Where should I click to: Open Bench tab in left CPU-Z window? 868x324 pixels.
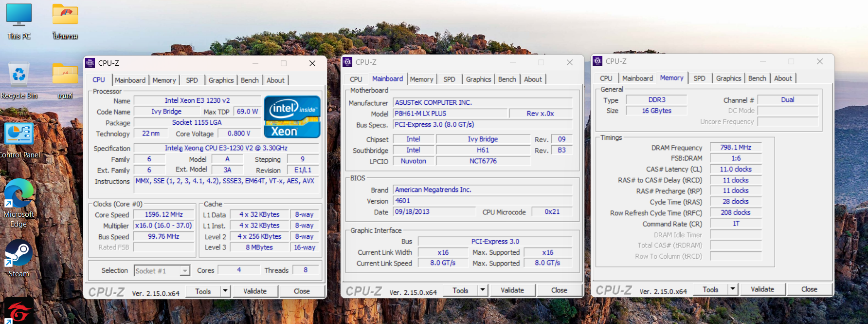coord(250,80)
